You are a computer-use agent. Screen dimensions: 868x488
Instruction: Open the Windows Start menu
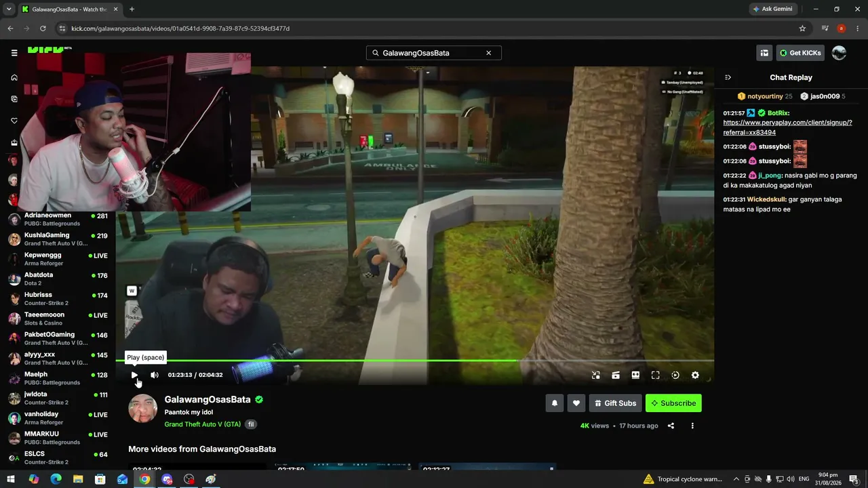[x=11, y=479]
